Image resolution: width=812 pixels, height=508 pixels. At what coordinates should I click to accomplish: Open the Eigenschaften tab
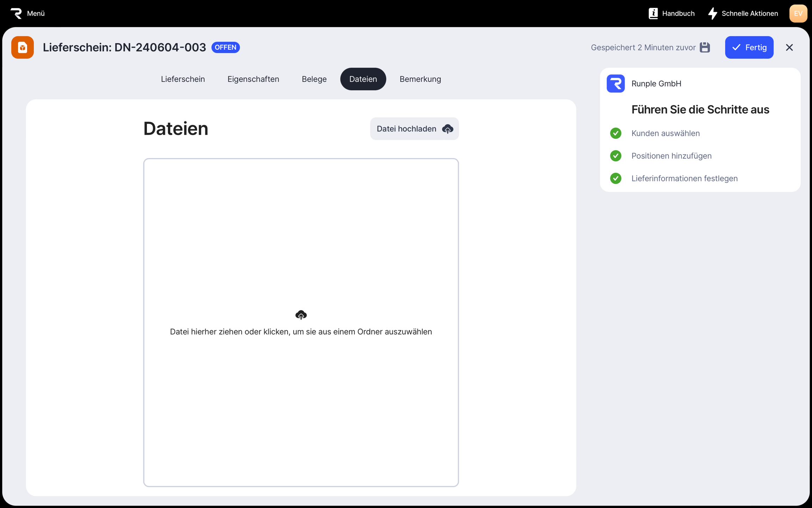(x=253, y=79)
